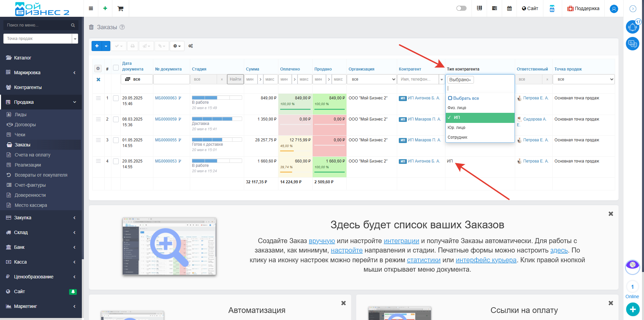Screen dimensions: 644x320
Task: Open the barcode scanner icon
Action: 479,8
